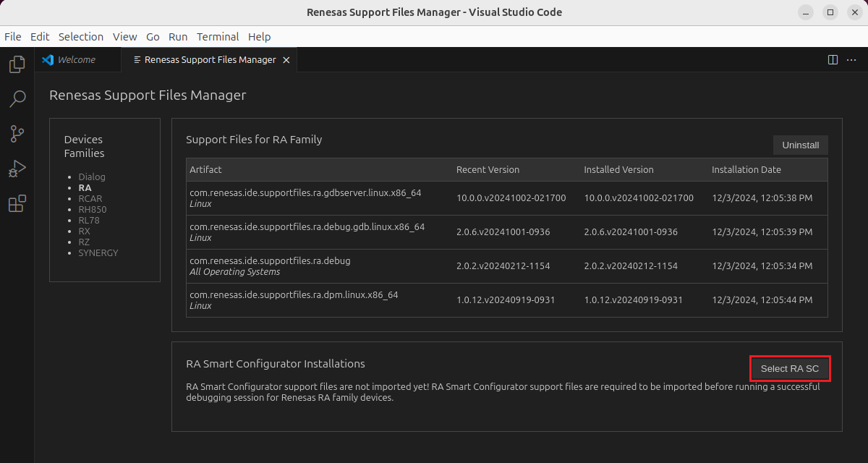
Task: Open the View menu
Action: (x=125, y=37)
